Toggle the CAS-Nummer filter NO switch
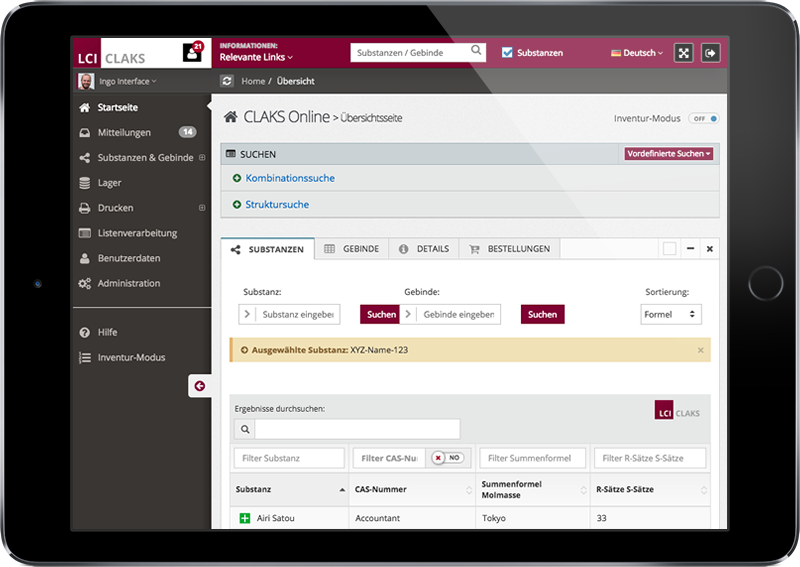800x567 pixels. [448, 458]
